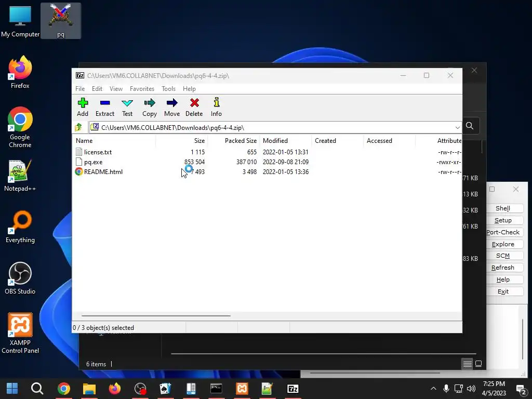Click the Add toolbar icon in 7-Zip
Image resolution: width=532 pixels, height=399 pixels.
tap(83, 103)
